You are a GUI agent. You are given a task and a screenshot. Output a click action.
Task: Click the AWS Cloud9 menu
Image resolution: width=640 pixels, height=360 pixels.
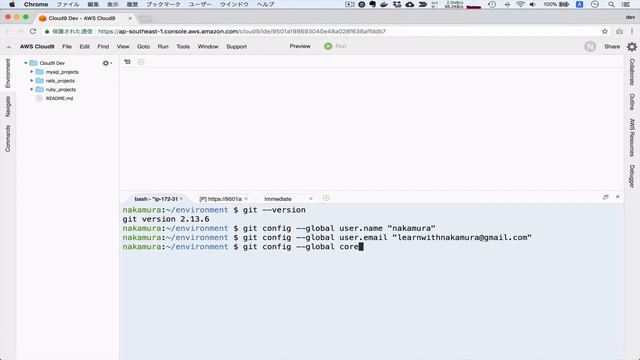pos(37,47)
